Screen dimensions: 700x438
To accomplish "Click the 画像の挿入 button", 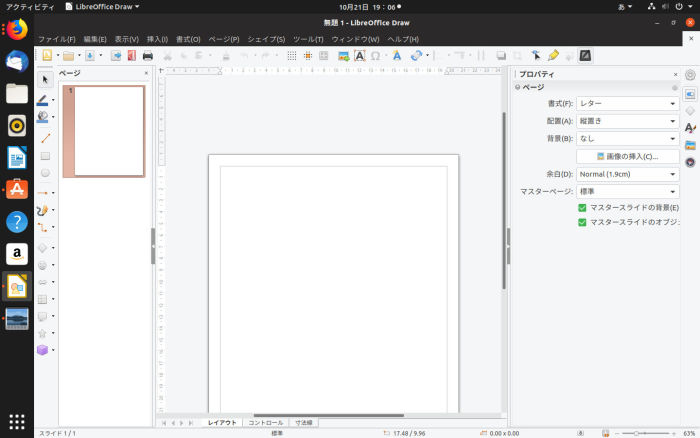I will (x=628, y=156).
